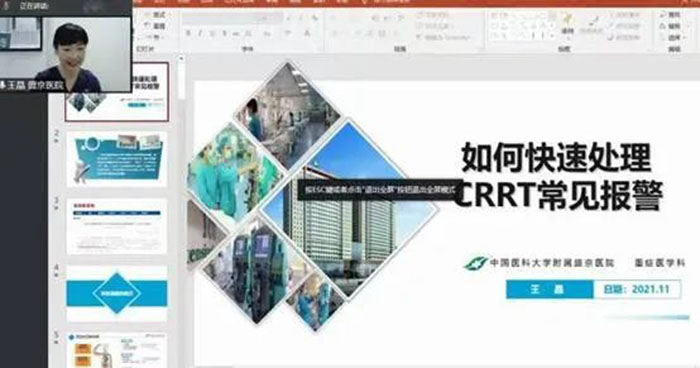
Task: Click the 重置 reset slide button
Action: point(156,26)
